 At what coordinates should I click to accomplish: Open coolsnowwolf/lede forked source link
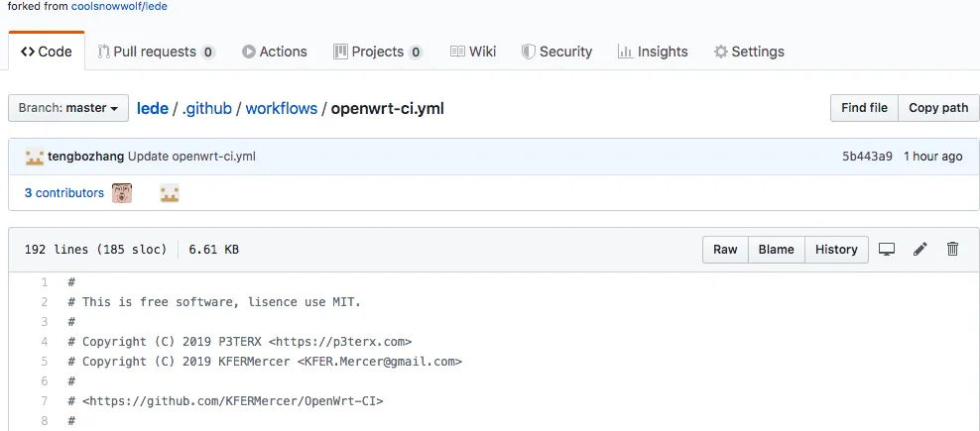119,8
